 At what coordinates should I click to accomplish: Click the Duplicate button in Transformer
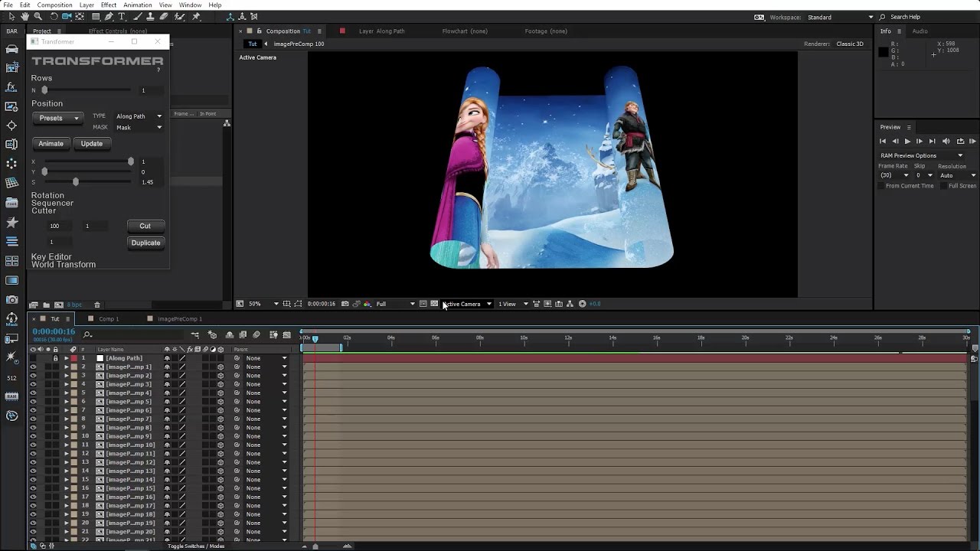coord(145,243)
